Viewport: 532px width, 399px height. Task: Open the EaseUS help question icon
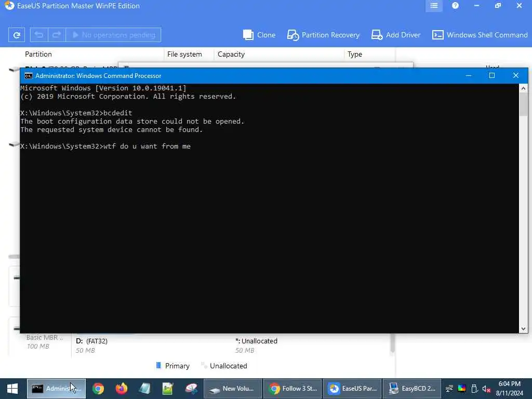coord(455,6)
